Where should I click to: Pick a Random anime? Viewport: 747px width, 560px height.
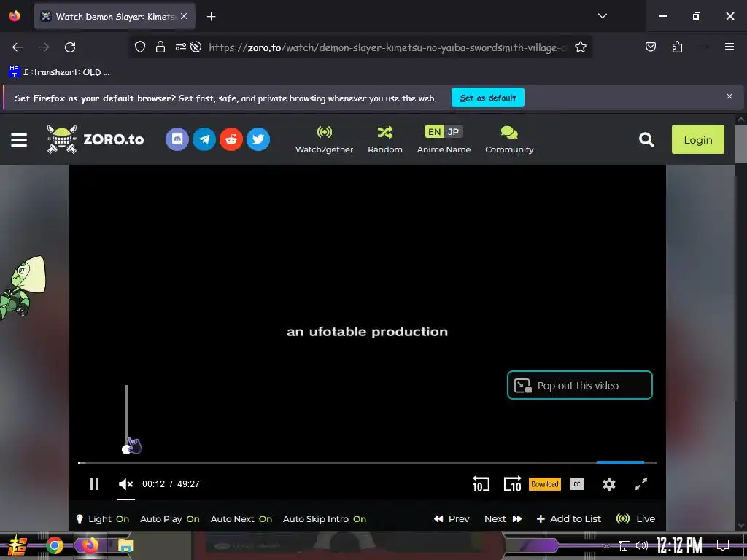click(385, 140)
